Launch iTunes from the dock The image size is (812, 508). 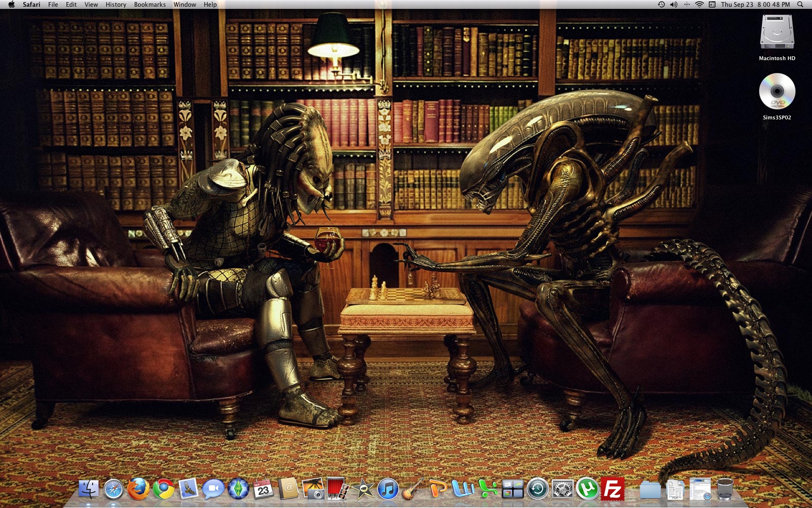click(388, 489)
